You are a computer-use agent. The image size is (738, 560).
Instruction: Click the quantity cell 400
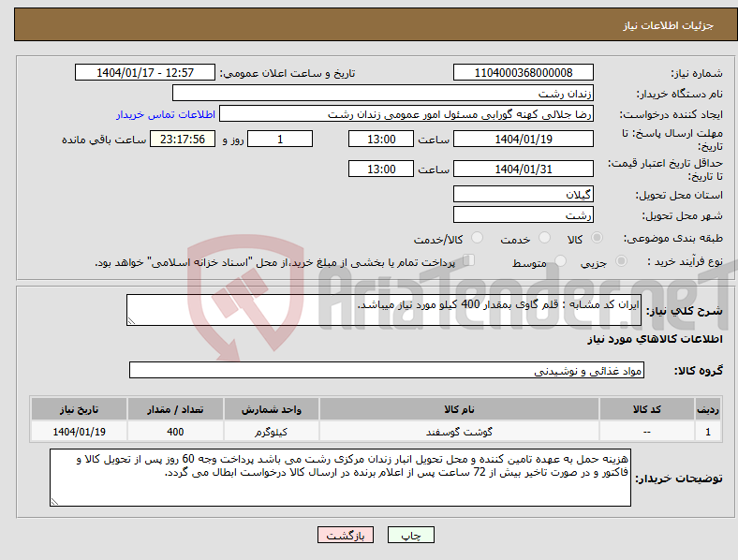click(175, 432)
